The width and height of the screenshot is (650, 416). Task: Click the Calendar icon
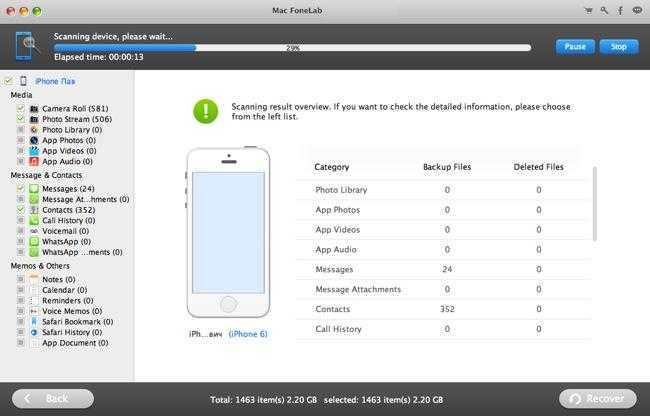pos(34,290)
